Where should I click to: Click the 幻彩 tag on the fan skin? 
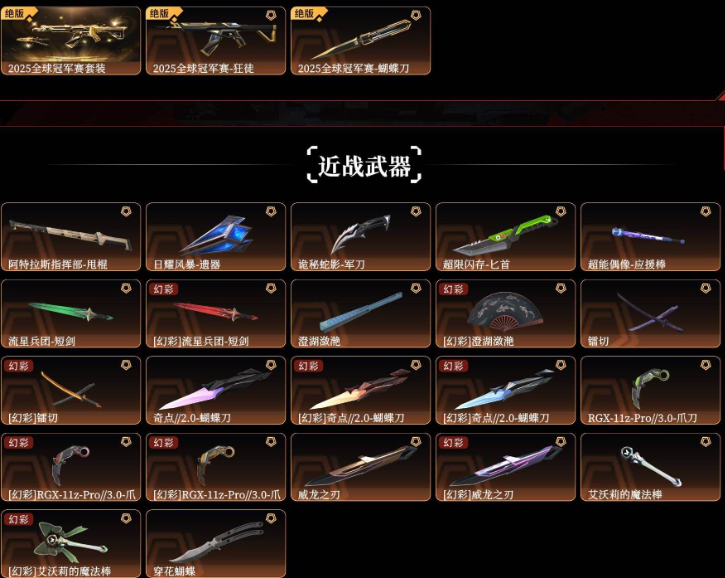453,289
